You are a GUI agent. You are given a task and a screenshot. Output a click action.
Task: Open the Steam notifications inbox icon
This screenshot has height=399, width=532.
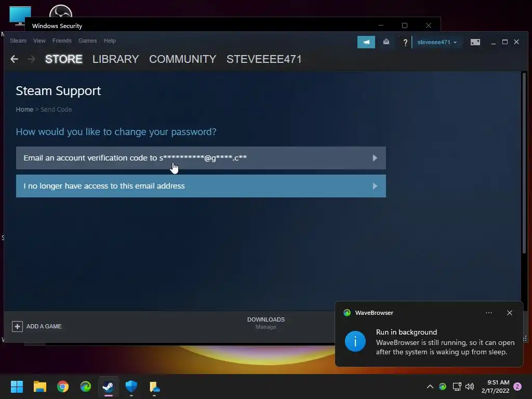(x=386, y=42)
